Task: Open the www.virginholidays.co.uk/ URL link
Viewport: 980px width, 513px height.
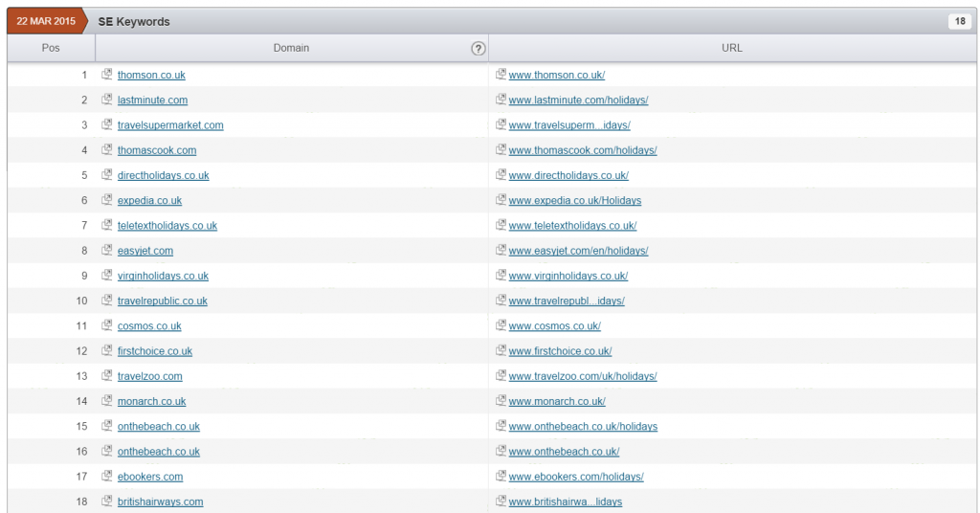Action: click(568, 276)
